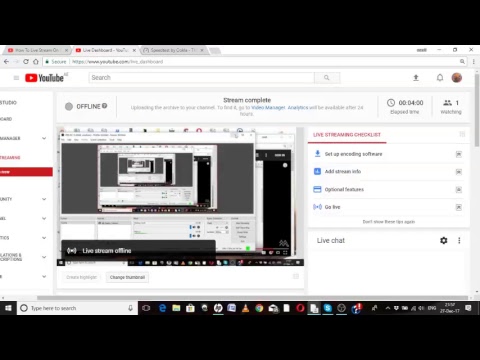The height and width of the screenshot is (360, 480).
Task: Click the Creator Studio sidebar heading
Action: pos(8,102)
